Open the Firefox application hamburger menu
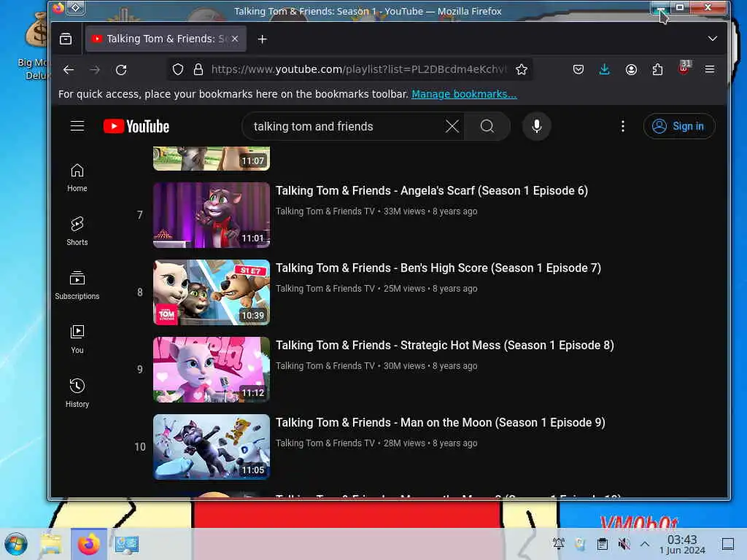 [709, 69]
